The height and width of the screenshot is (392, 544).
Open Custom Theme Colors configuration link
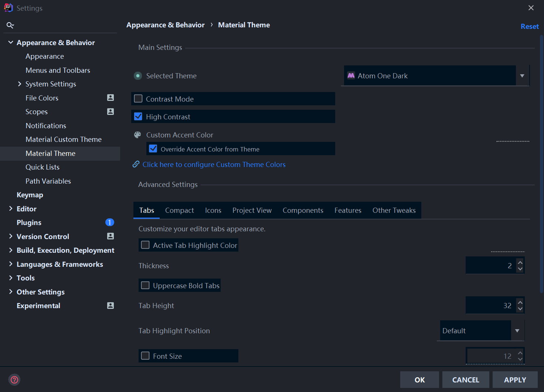pos(214,164)
